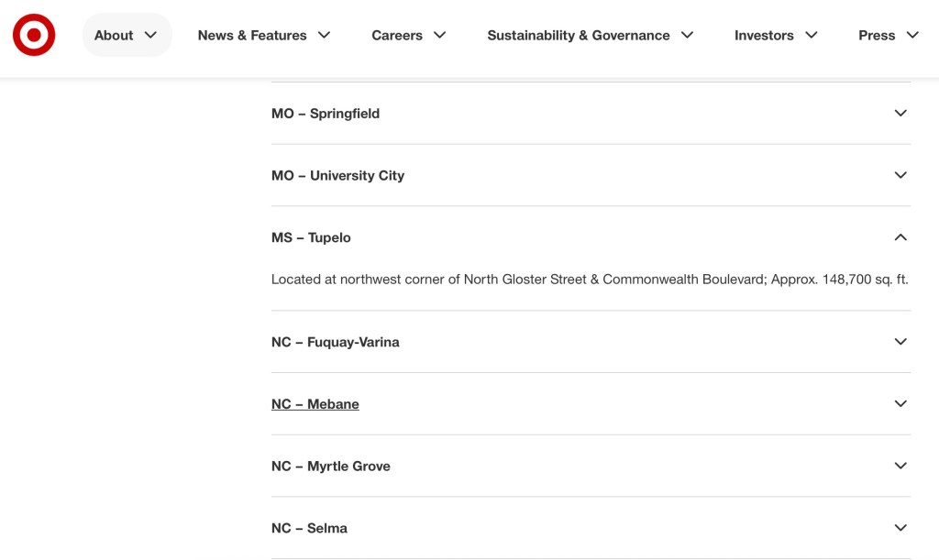
Task: Click the NC – Myrtle Grove heading
Action: pyautogui.click(x=331, y=467)
